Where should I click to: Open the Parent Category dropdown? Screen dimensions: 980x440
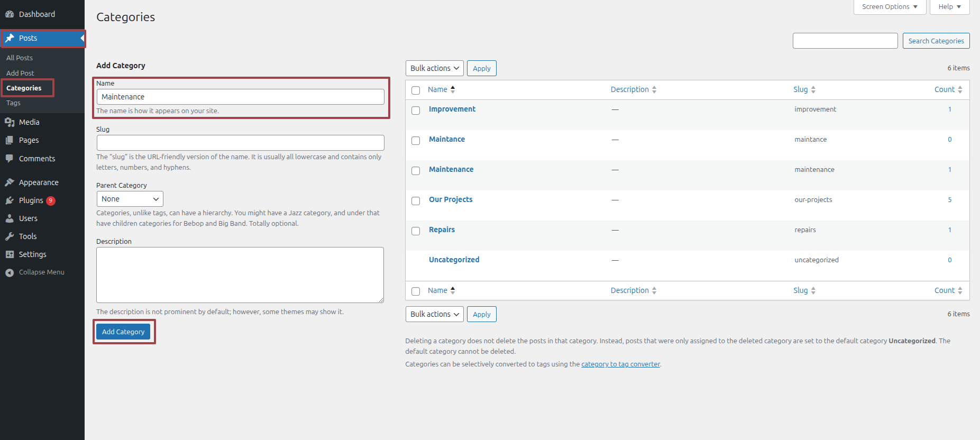coord(130,199)
